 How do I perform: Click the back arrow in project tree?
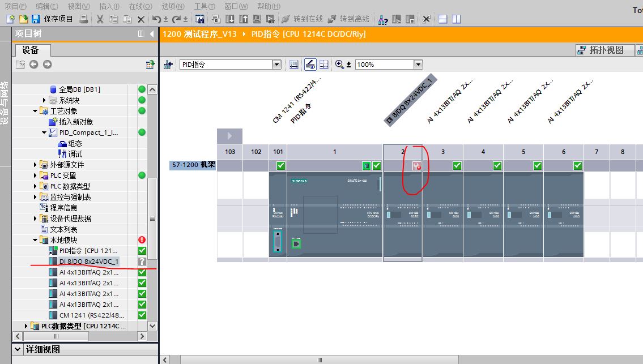[x=33, y=65]
